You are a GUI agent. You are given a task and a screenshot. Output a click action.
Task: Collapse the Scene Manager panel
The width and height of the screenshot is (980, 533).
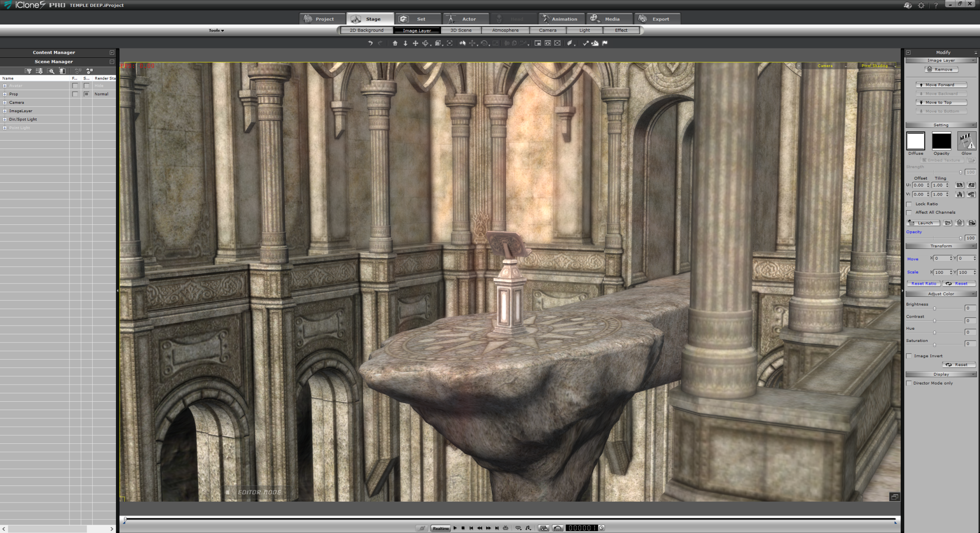[x=112, y=62]
